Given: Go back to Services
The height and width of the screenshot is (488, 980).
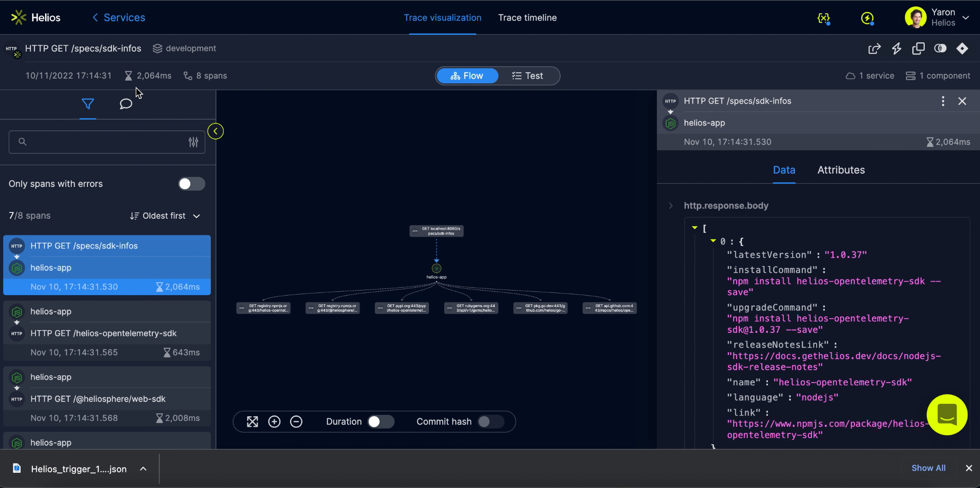Looking at the screenshot, I should [119, 17].
